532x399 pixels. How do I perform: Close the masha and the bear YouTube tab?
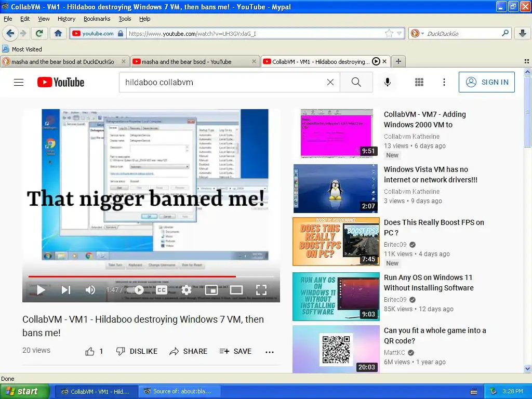254,61
